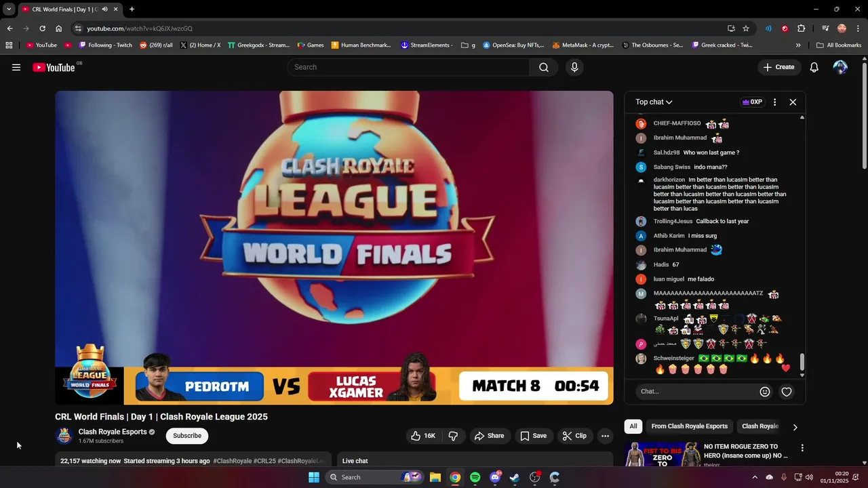The image size is (868, 488).
Task: Open a new browser tab
Action: pos(132,9)
